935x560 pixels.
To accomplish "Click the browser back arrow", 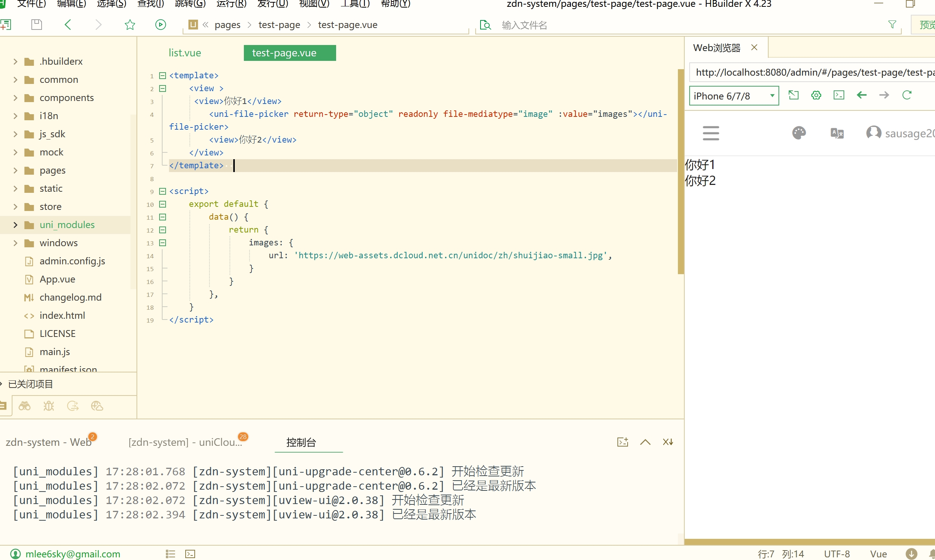I will pyautogui.click(x=861, y=95).
